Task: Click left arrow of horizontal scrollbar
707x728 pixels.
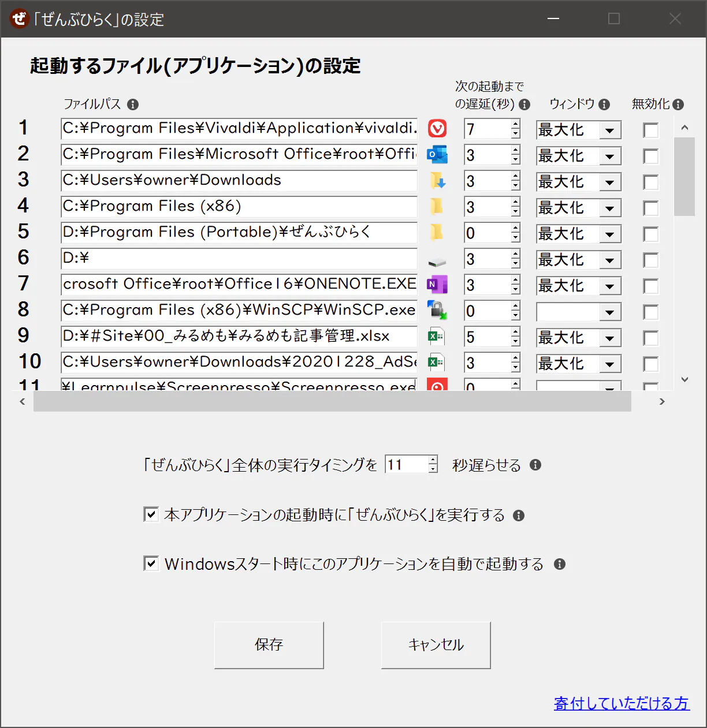Action: point(23,401)
